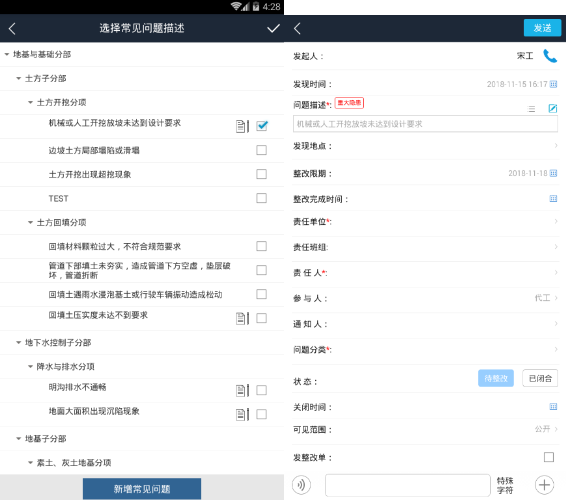Tap the plus attachment icon
This screenshot has width=570, height=500.
pos(544,485)
